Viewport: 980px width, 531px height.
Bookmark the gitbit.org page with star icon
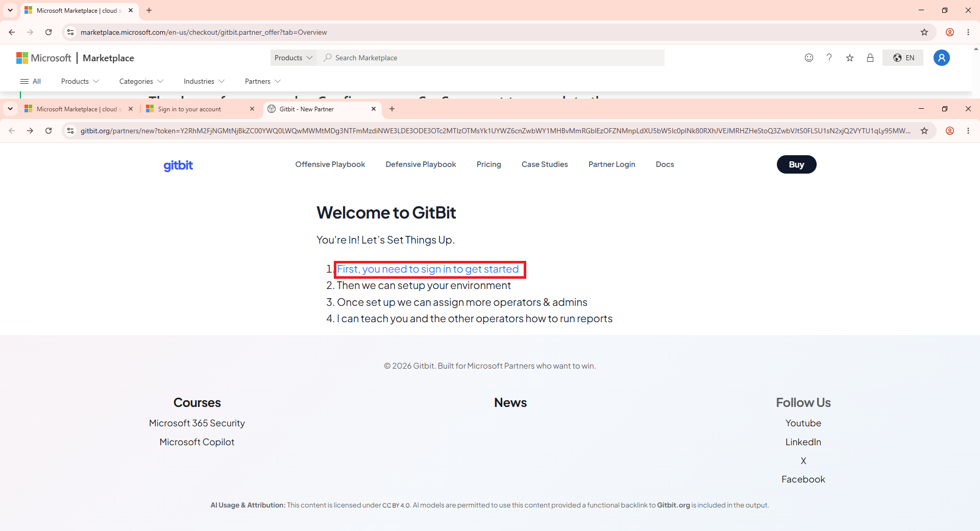click(x=924, y=131)
